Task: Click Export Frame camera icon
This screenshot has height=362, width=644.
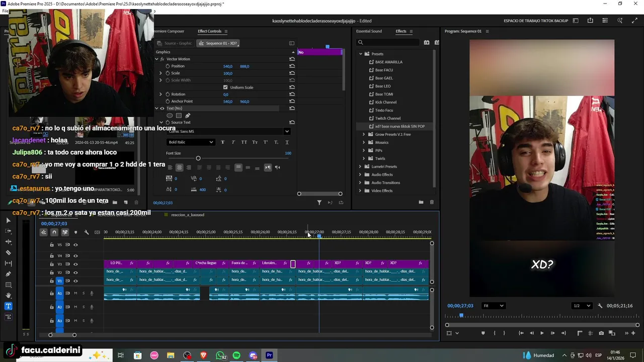Action: [x=601, y=333]
